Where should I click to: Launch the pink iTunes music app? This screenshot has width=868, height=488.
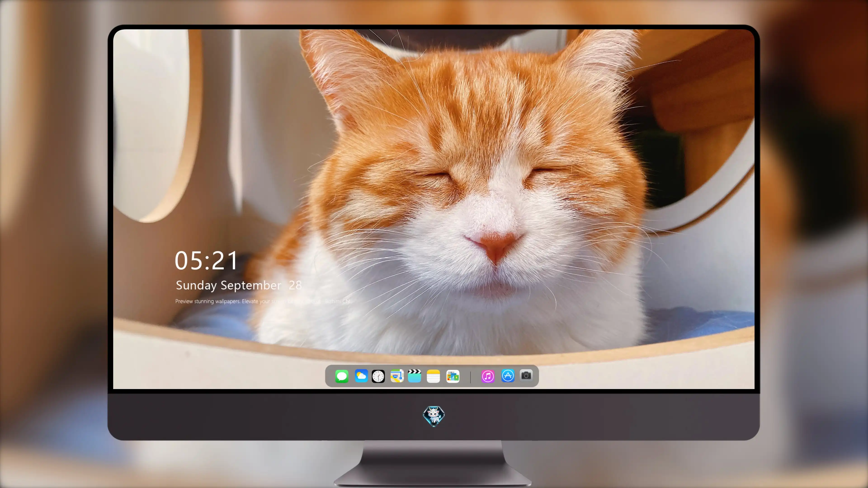point(488,376)
